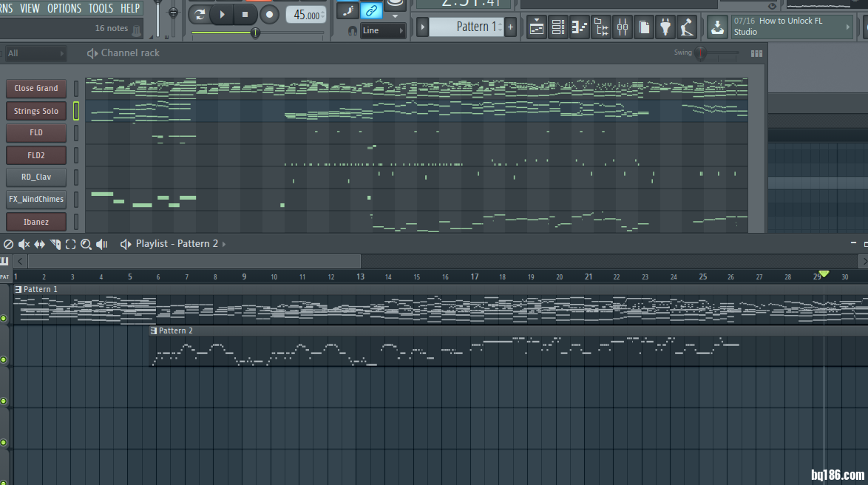The height and width of the screenshot is (485, 868).
Task: Click the Record button
Action: [270, 14]
